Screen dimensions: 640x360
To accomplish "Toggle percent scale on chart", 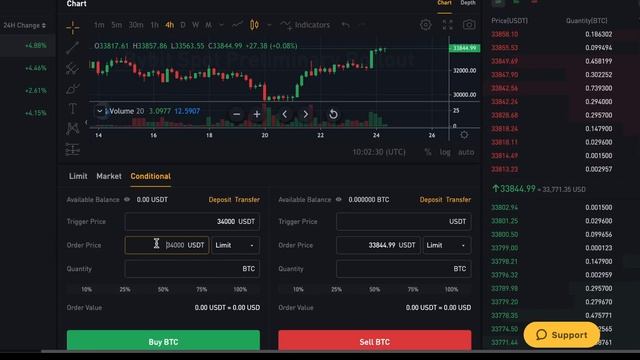I will [428, 152].
